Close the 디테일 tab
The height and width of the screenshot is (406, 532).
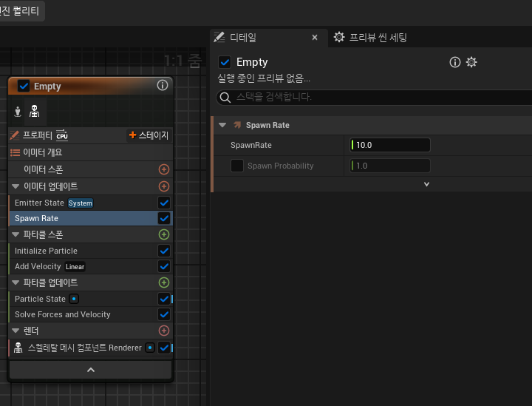click(x=315, y=37)
